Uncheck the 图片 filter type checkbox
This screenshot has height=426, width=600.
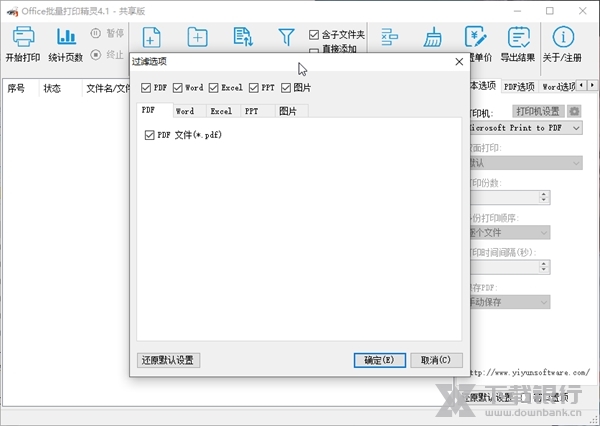(286, 88)
